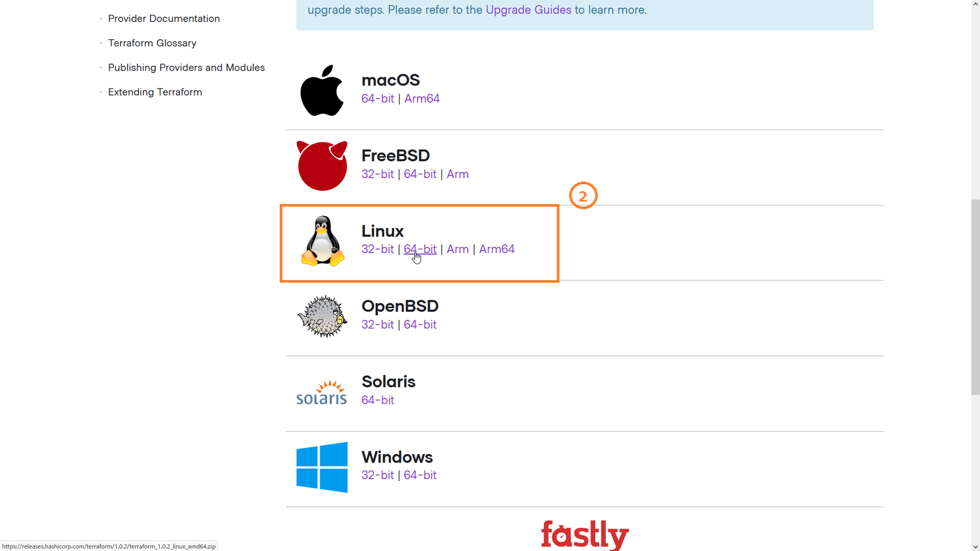
Task: Click the OpenBSD pufferfish logo
Action: pyautogui.click(x=322, y=316)
